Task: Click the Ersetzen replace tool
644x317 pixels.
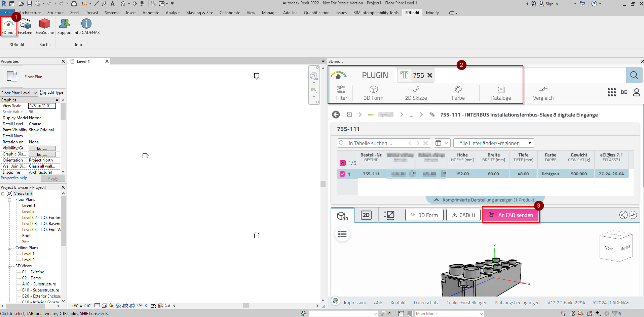Action: coord(25,27)
